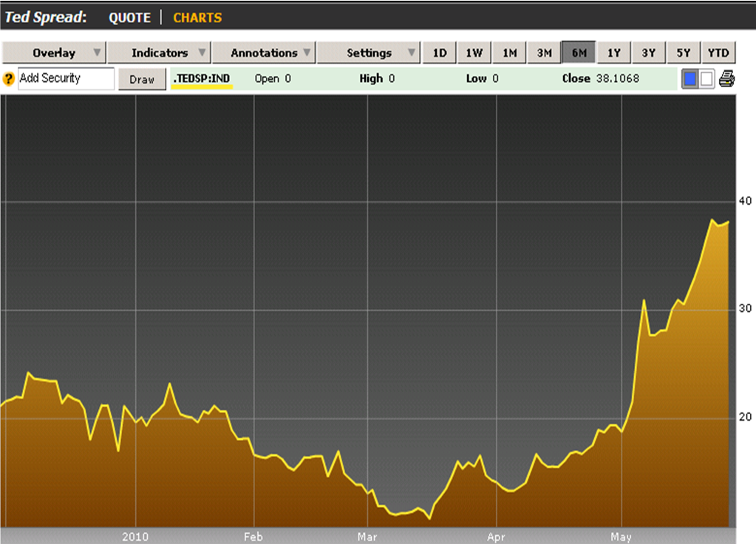Click the Mar label on time axis
The width and height of the screenshot is (756, 544).
[367, 537]
